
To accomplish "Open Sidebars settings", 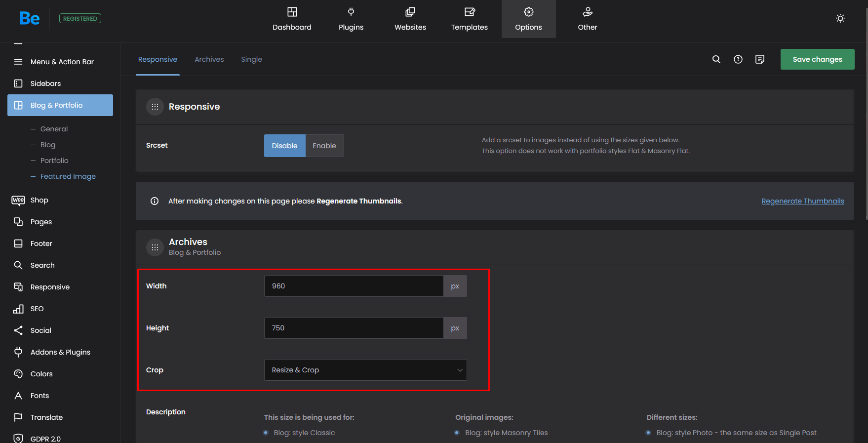I will coord(45,83).
